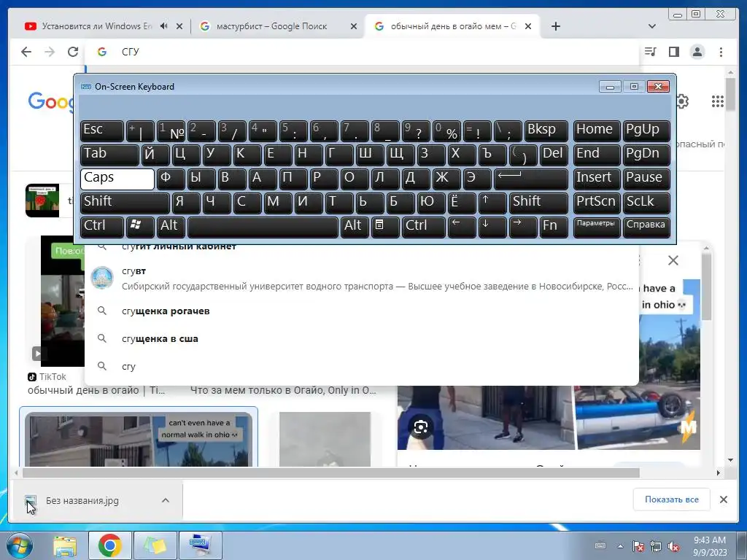747x560 pixels.
Task: Click the Google Lens icon on image
Action: tap(421, 427)
